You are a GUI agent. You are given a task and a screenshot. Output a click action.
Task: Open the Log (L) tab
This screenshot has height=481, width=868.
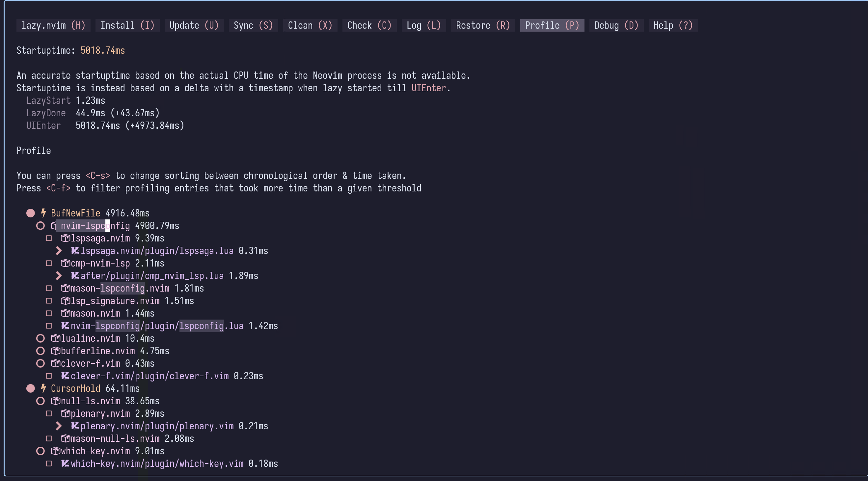coord(423,25)
